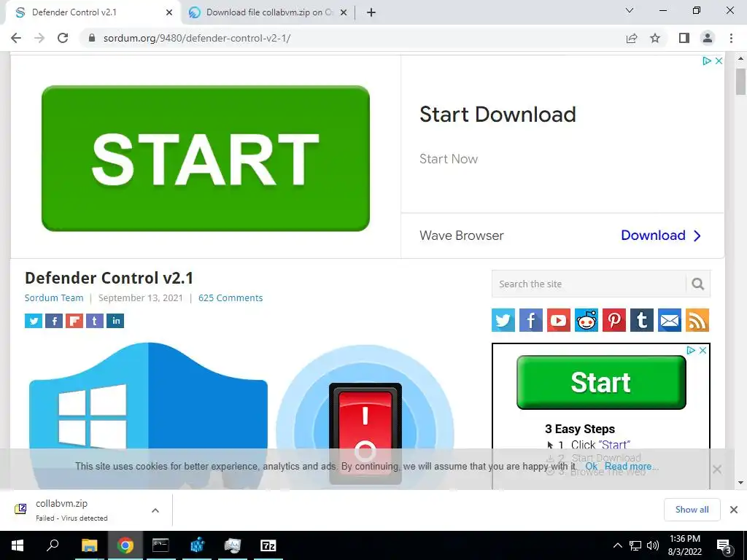Screen dimensions: 747x560
Task: Close the Defender Control v2.1 tab
Action: 169,12
